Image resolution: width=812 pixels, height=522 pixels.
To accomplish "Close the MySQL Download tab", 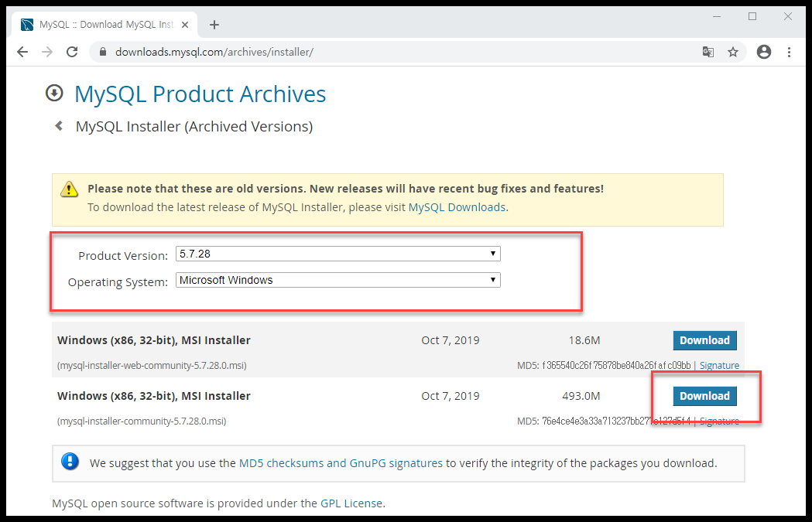I will point(185,25).
